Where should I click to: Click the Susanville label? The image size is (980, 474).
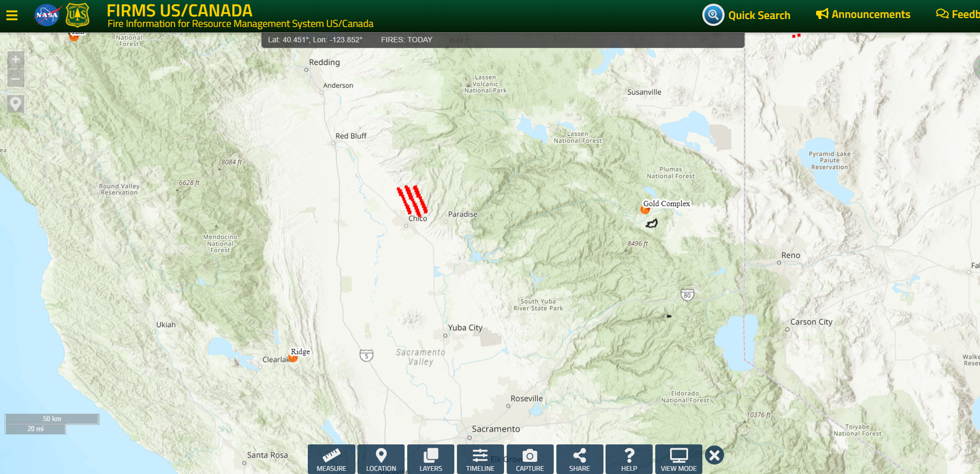(644, 92)
